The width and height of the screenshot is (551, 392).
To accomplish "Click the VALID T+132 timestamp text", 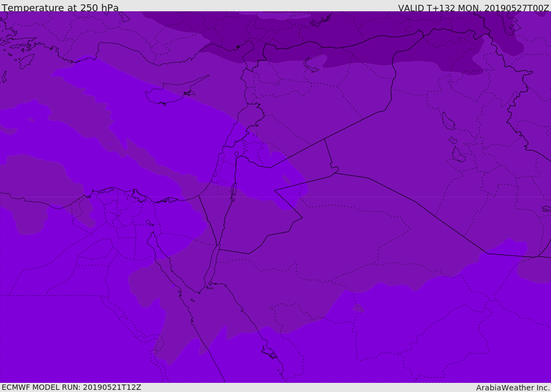I will [x=473, y=8].
